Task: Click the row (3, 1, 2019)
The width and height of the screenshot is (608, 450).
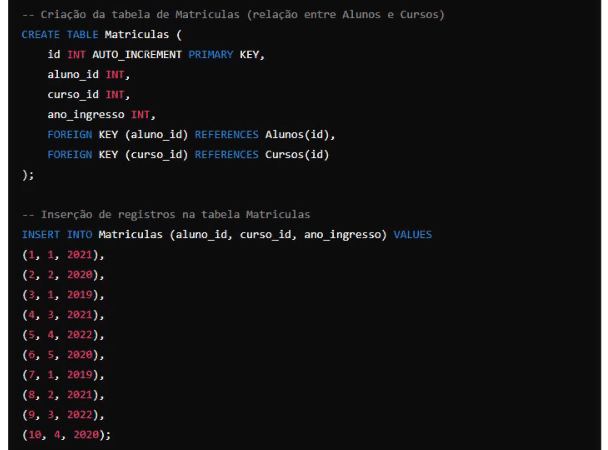Action: (62, 294)
